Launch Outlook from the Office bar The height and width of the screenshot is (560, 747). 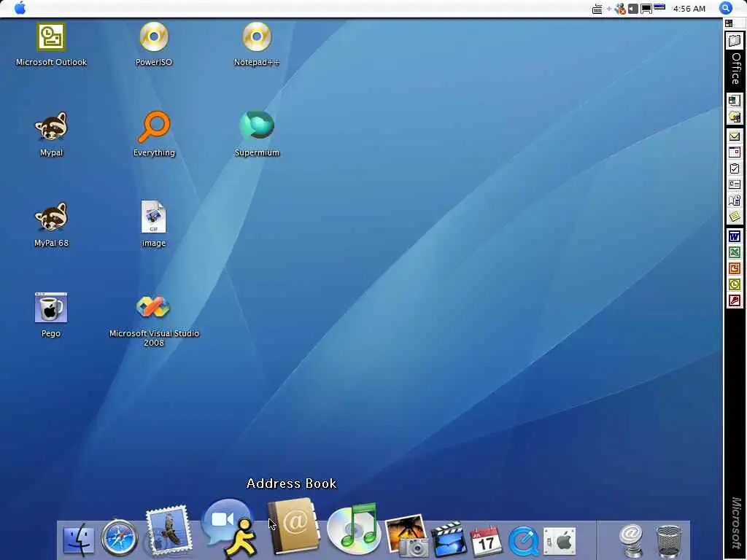[x=734, y=284]
